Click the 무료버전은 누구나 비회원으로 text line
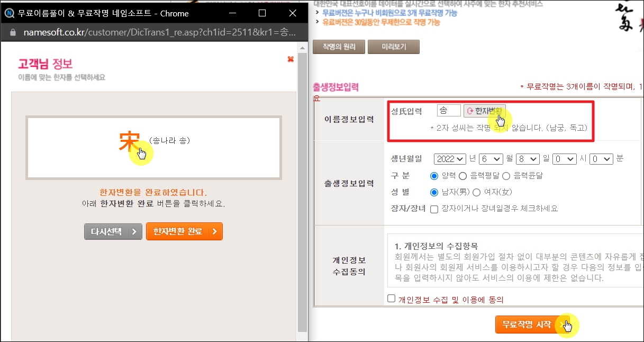The image size is (644, 342). [389, 13]
